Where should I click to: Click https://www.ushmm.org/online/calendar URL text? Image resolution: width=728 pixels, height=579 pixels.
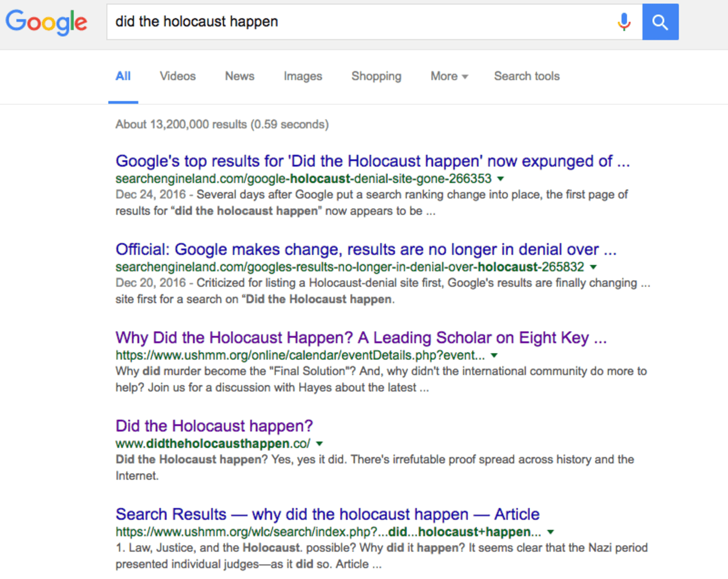(300, 355)
